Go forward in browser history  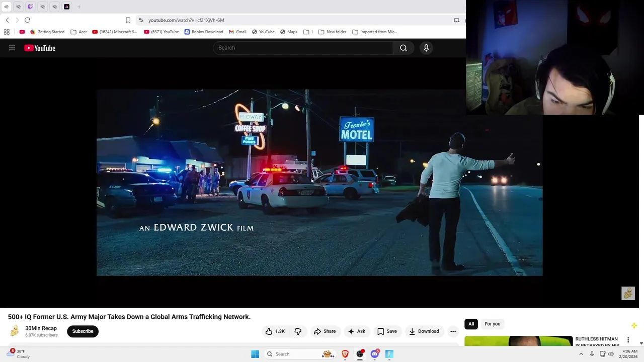point(17,20)
